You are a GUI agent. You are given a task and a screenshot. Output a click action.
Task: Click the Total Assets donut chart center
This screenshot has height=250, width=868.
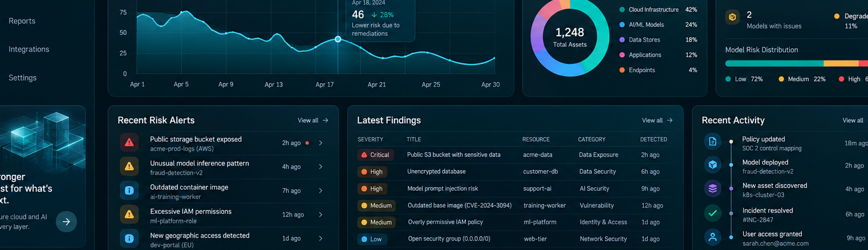click(x=570, y=37)
